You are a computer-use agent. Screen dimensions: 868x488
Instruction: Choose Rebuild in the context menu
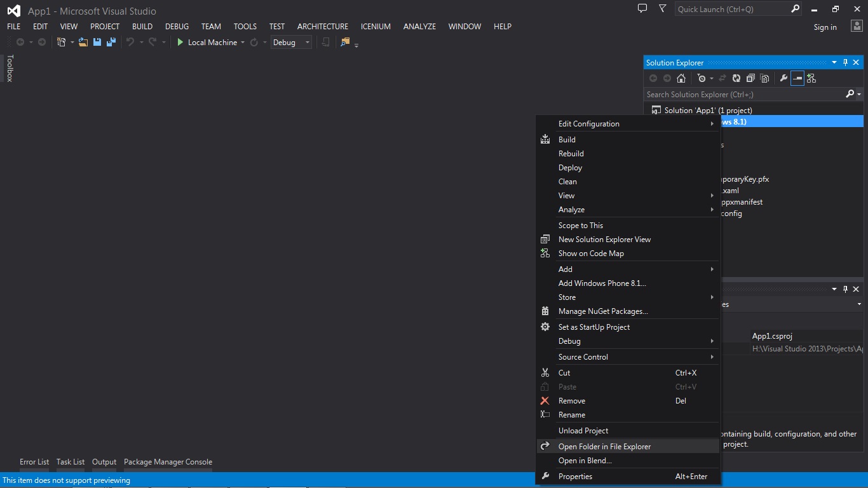[x=628, y=154]
